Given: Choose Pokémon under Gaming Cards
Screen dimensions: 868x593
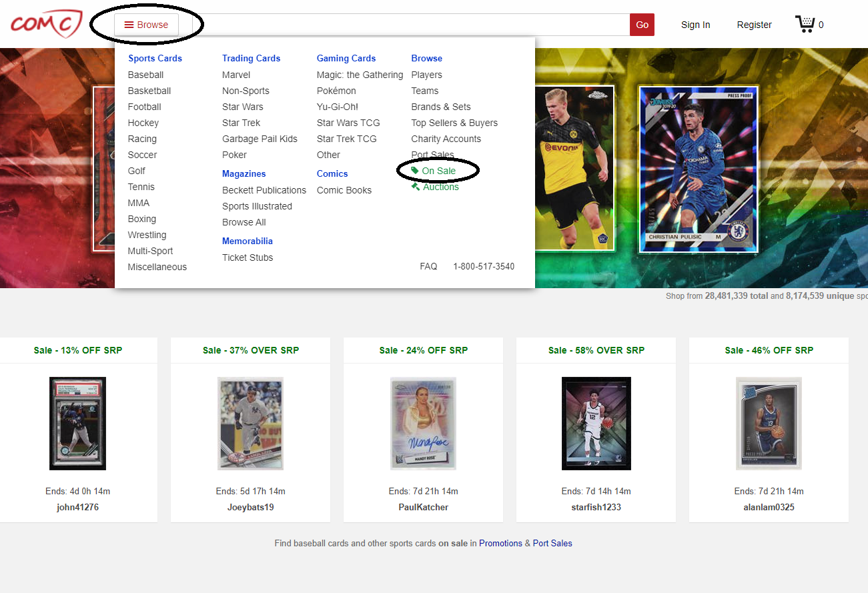Looking at the screenshot, I should (336, 91).
